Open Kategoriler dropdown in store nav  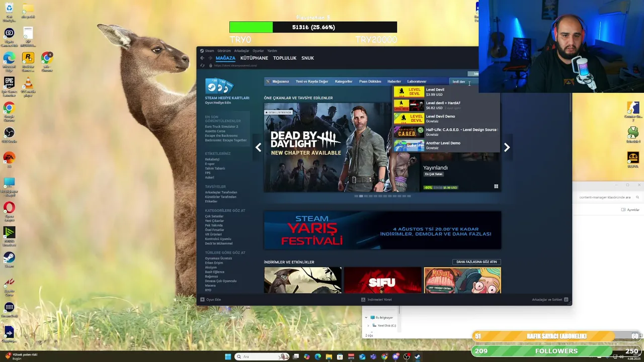pyautogui.click(x=344, y=81)
